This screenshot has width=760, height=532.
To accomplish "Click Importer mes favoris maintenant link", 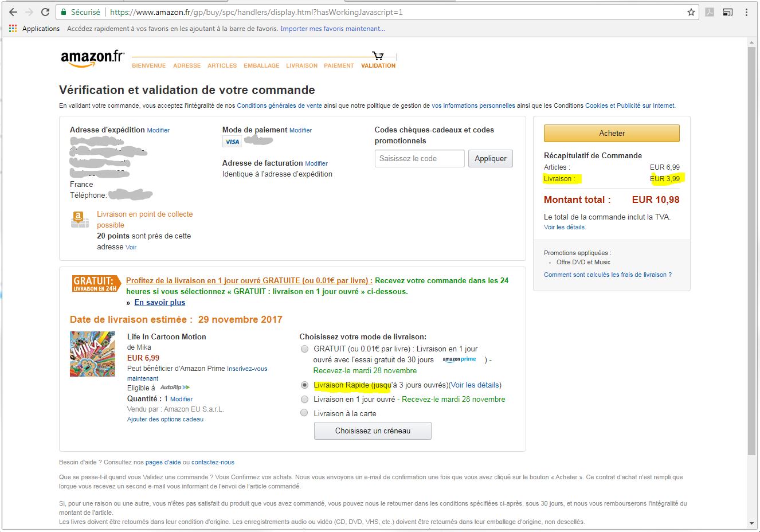I will pyautogui.click(x=332, y=29).
